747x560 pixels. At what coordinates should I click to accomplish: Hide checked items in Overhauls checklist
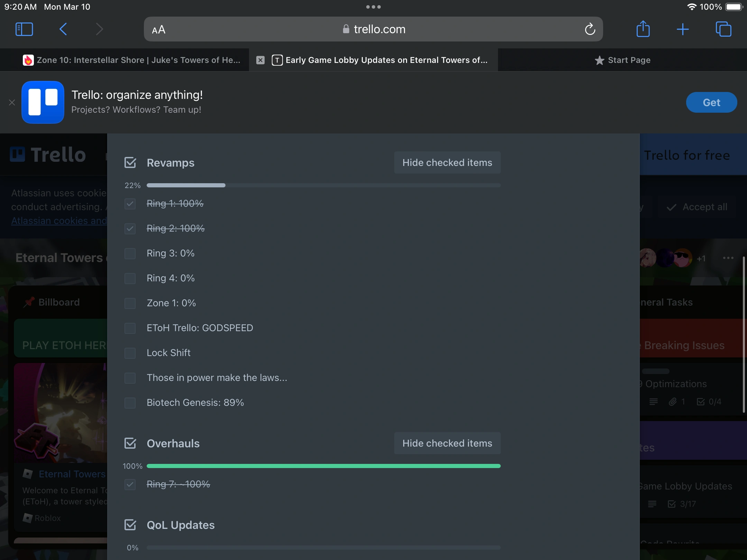point(447,443)
